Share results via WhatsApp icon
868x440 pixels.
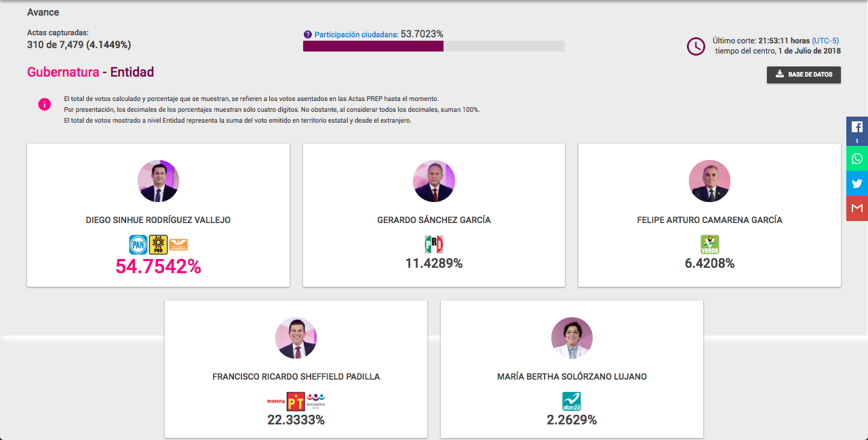857,159
